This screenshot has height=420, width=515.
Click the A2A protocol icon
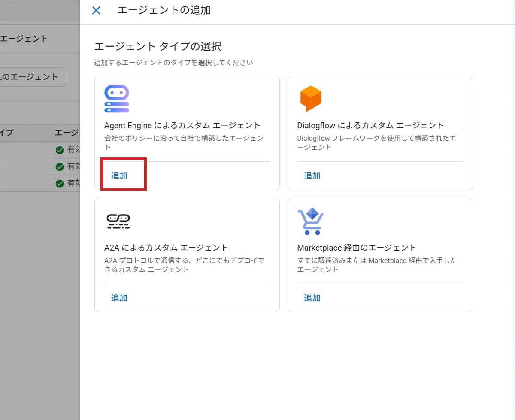click(x=118, y=221)
